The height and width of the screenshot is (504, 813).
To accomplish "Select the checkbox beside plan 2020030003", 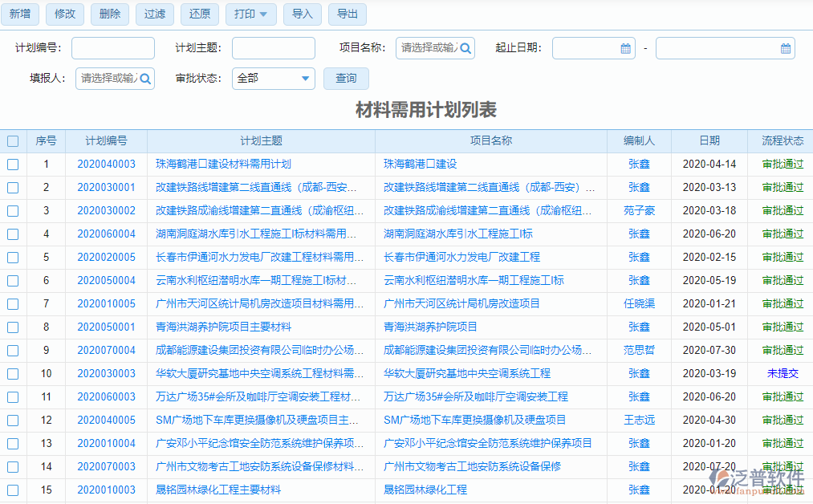I will pyautogui.click(x=13, y=373).
